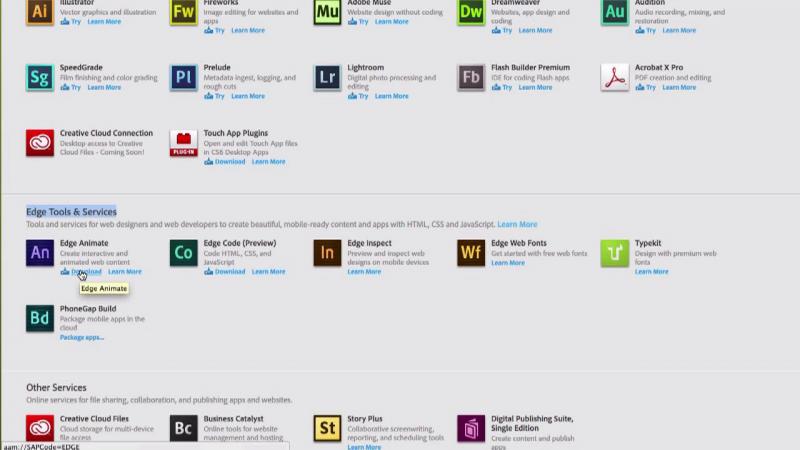Image resolution: width=800 pixels, height=450 pixels.
Task: Click the Story Plus 'St' icon
Action: [327, 429]
